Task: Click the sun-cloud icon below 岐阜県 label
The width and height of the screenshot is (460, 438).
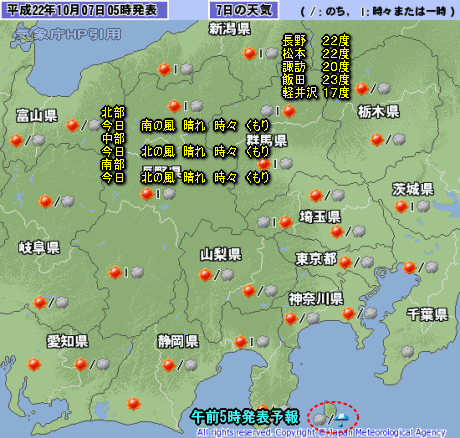Action: tap(51, 302)
